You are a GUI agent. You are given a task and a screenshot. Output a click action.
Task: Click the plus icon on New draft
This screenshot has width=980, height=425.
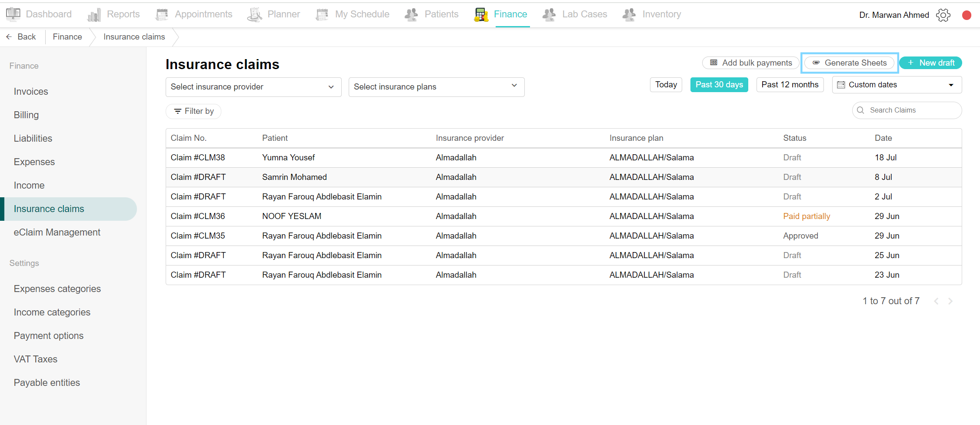coord(910,63)
